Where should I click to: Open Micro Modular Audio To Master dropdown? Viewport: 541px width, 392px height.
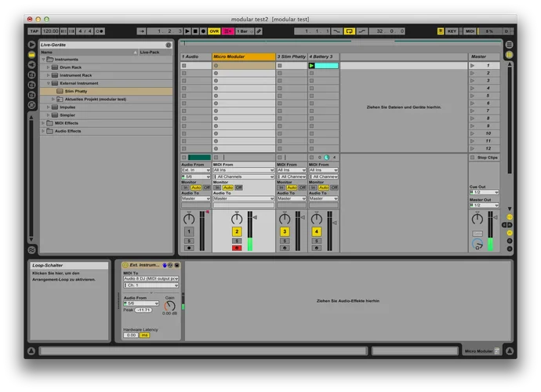point(244,198)
